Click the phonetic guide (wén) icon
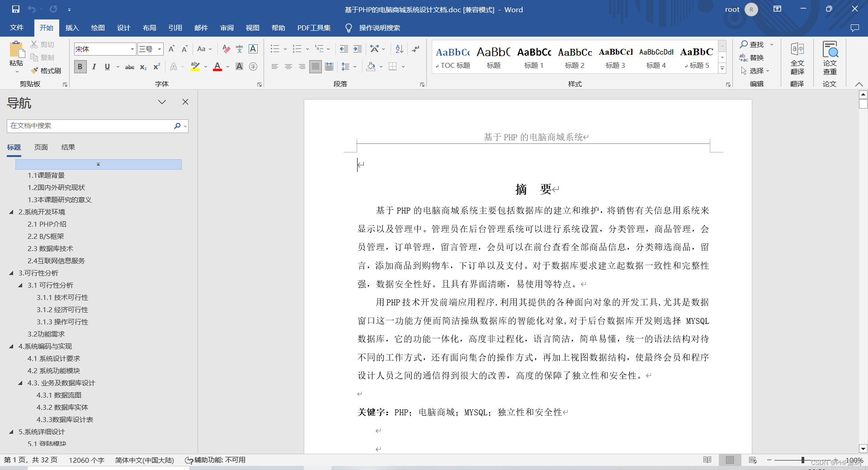Screen dimensions: 868x470 pyautogui.click(x=240, y=49)
